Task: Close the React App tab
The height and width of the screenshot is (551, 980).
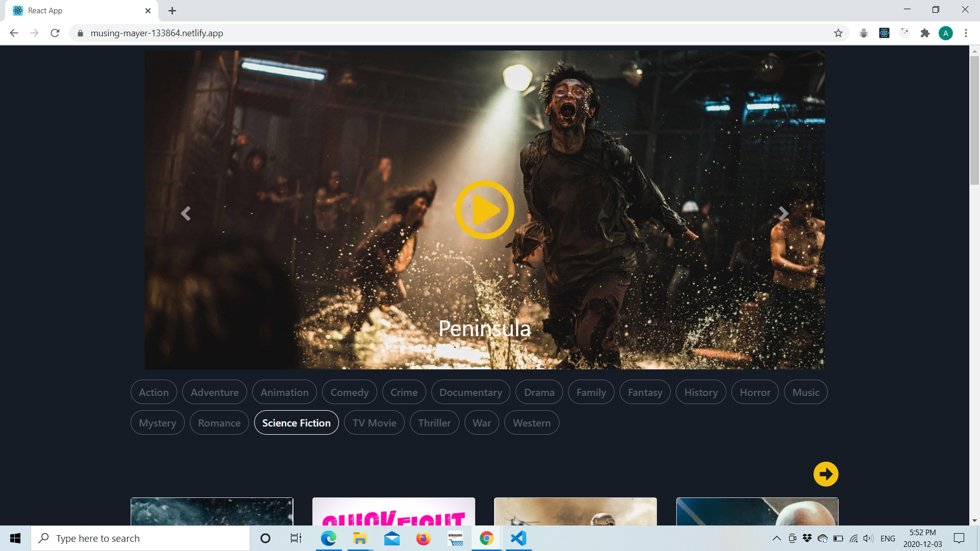Action: point(148,11)
